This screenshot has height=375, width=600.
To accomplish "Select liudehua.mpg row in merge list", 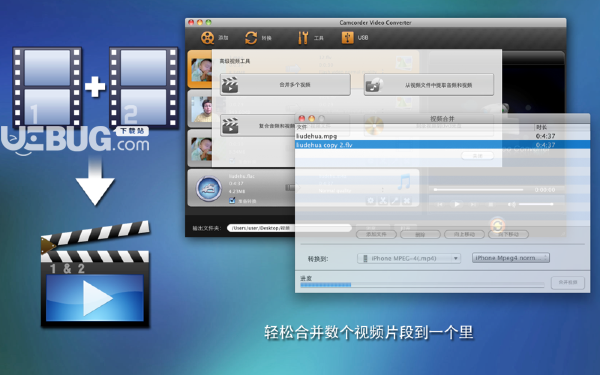I will (x=442, y=136).
